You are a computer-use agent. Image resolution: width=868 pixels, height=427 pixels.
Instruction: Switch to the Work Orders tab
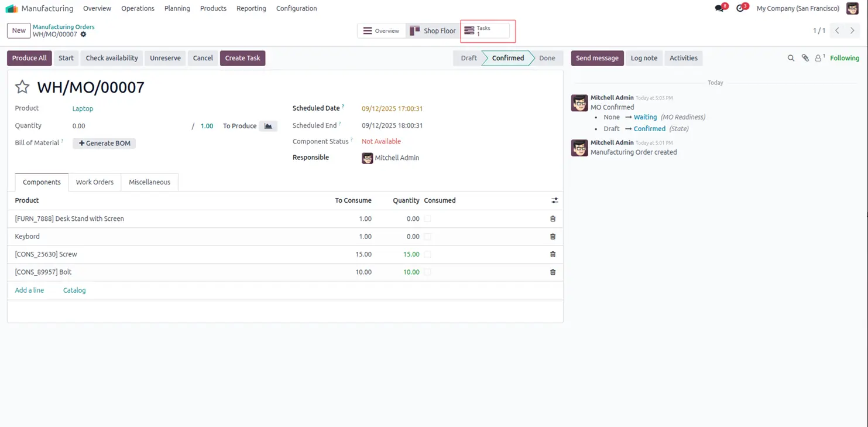[94, 182]
